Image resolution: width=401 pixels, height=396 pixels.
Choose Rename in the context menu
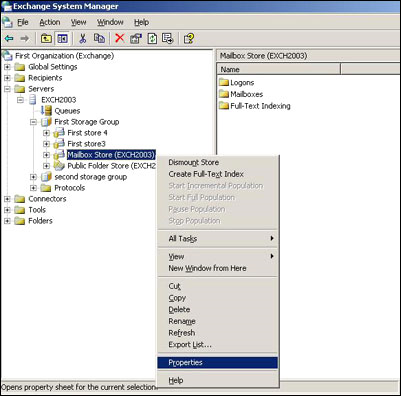(217, 321)
